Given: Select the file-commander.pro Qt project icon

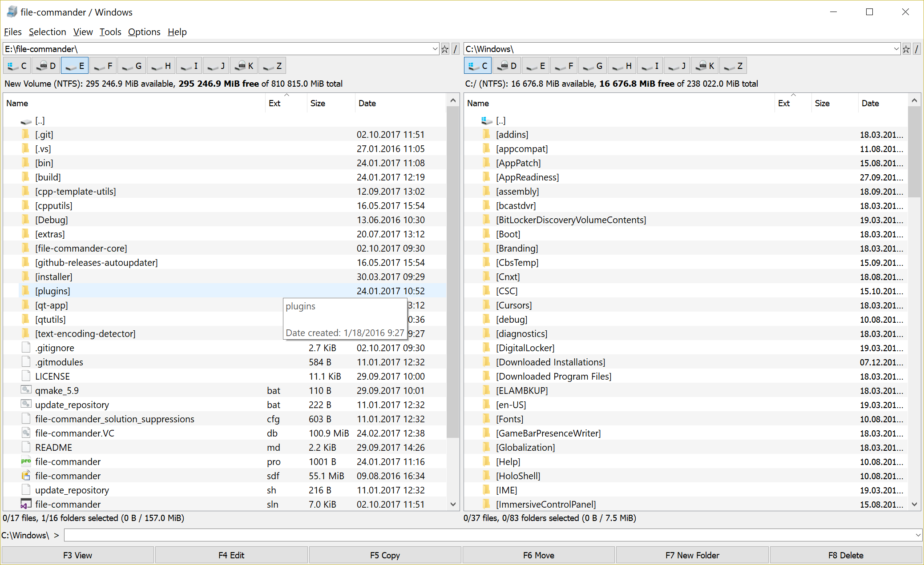Looking at the screenshot, I should [x=26, y=461].
